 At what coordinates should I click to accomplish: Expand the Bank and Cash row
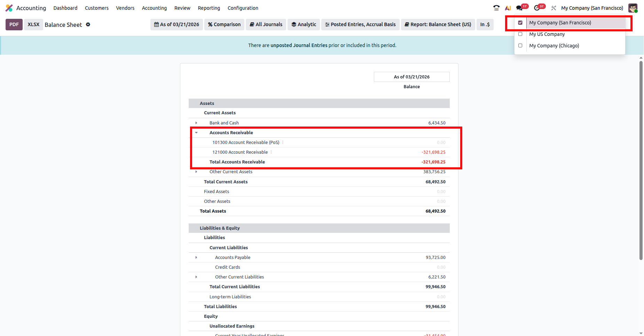click(x=196, y=123)
